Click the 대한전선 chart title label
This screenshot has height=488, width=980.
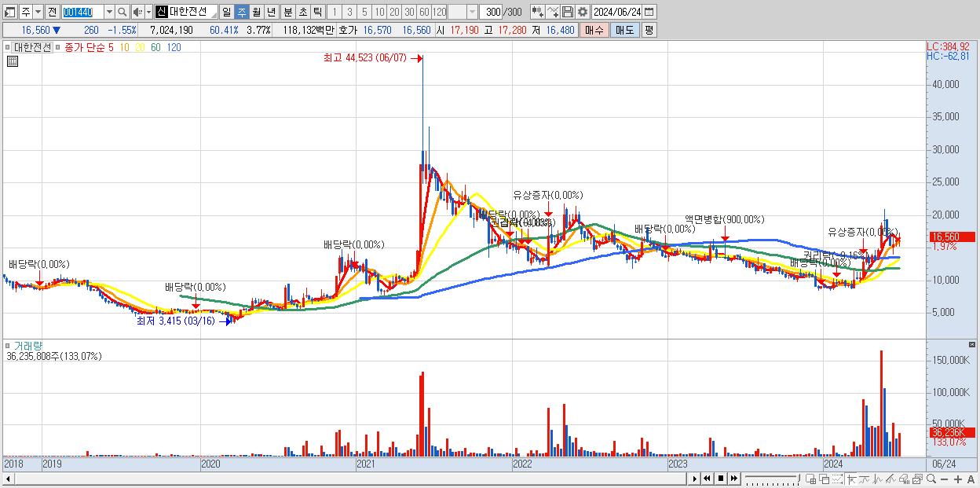tap(33, 46)
